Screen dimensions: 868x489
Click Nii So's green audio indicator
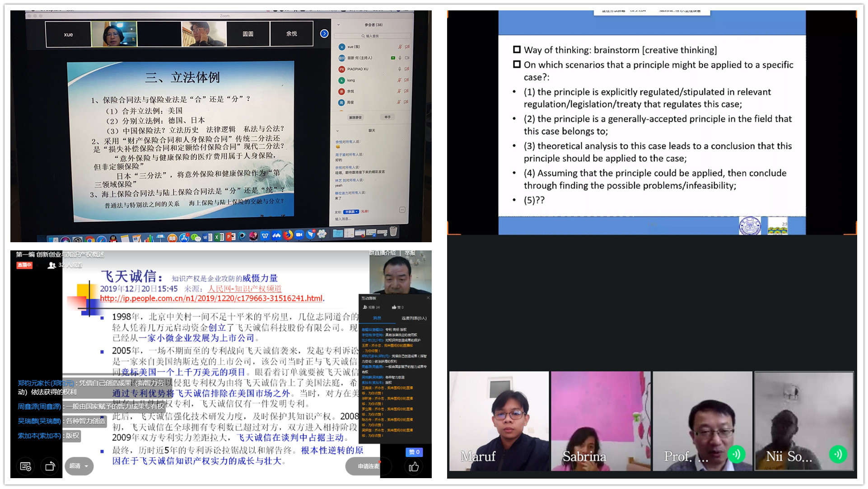[x=838, y=454]
